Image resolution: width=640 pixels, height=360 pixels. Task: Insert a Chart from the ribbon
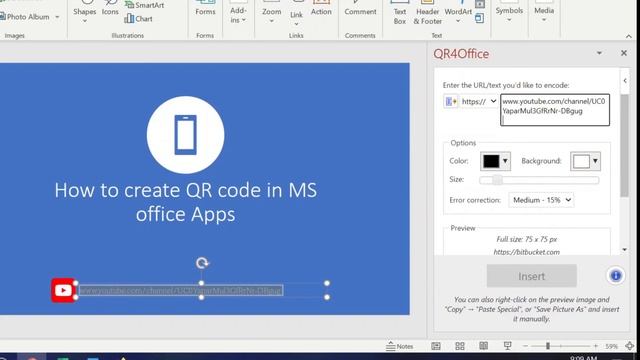pos(138,18)
